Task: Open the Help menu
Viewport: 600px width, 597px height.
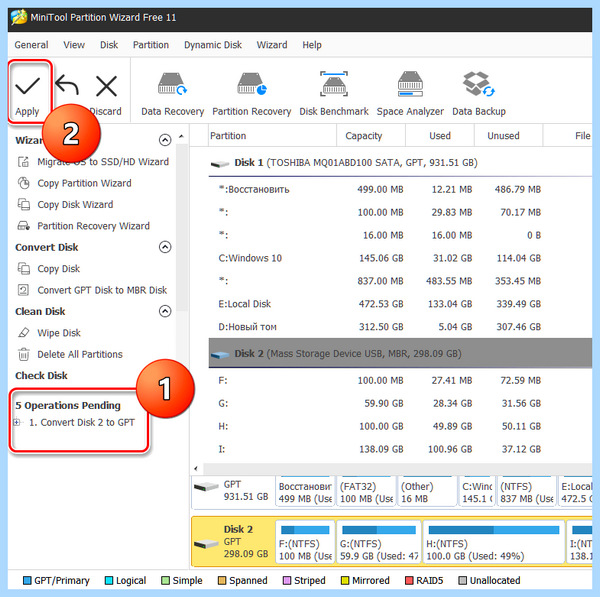Action: click(x=312, y=45)
